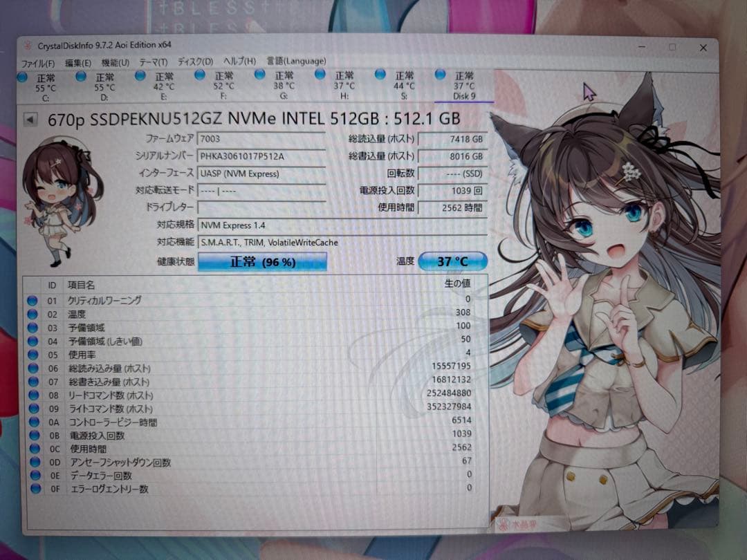This screenshot has height=560, width=747.
Task: Open the 編集(E) menu
Action: point(78,63)
